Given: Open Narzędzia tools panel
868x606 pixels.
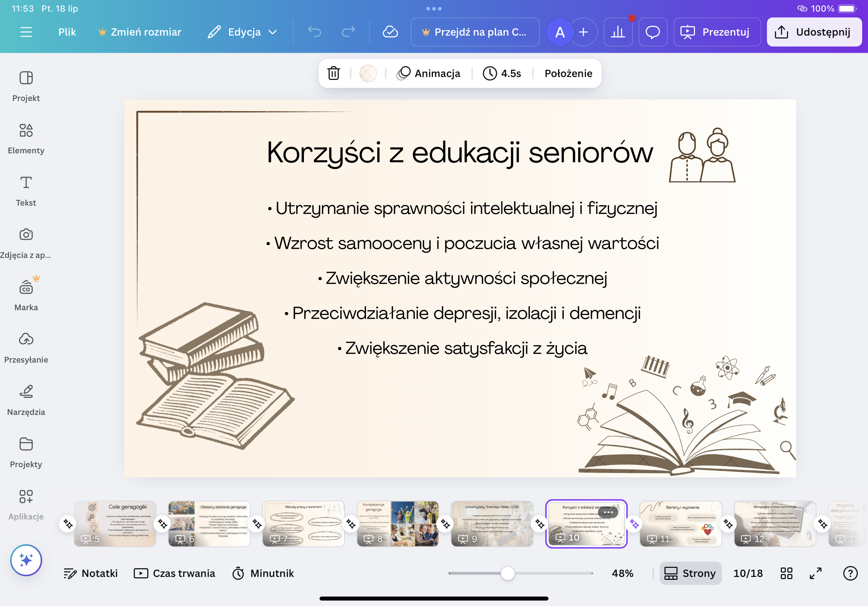Looking at the screenshot, I should point(26,400).
